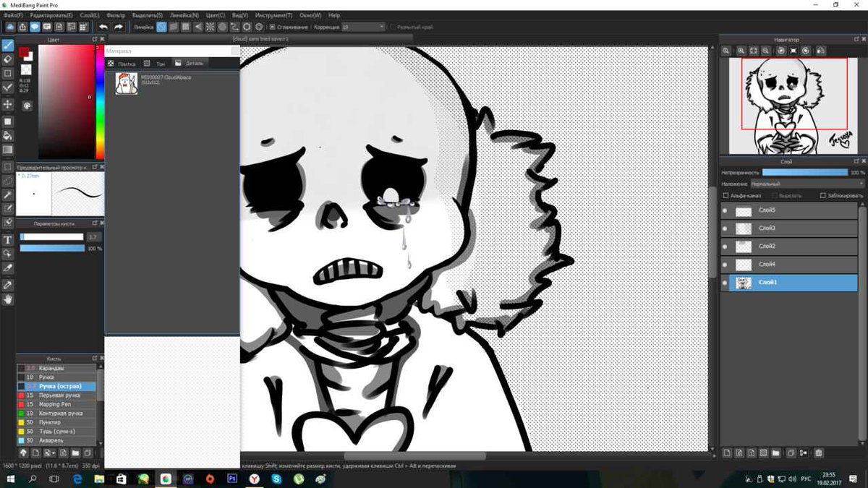This screenshot has width=868, height=488.
Task: Click the horizontal canvas scrollbar
Action: (x=415, y=456)
